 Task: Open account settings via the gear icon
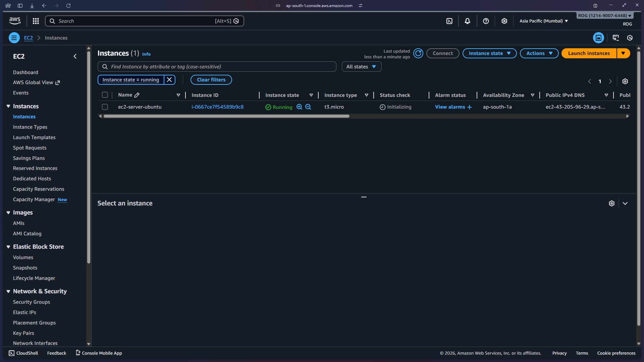[x=504, y=21]
